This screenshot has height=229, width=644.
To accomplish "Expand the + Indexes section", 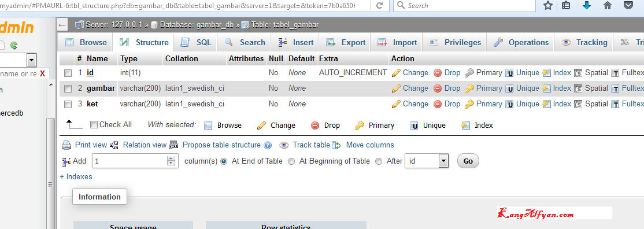I will point(76,177).
